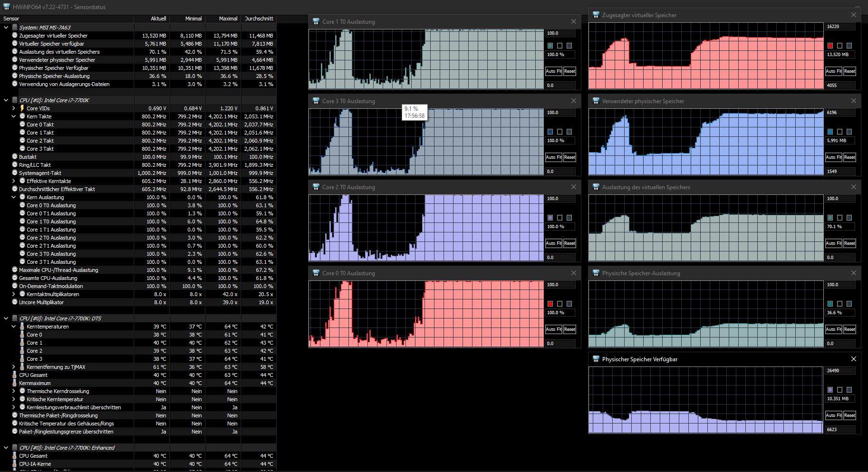Screen dimensions: 868x472
Task: Click the thermometer icon beside Kerntemperaturen
Action: click(22, 327)
